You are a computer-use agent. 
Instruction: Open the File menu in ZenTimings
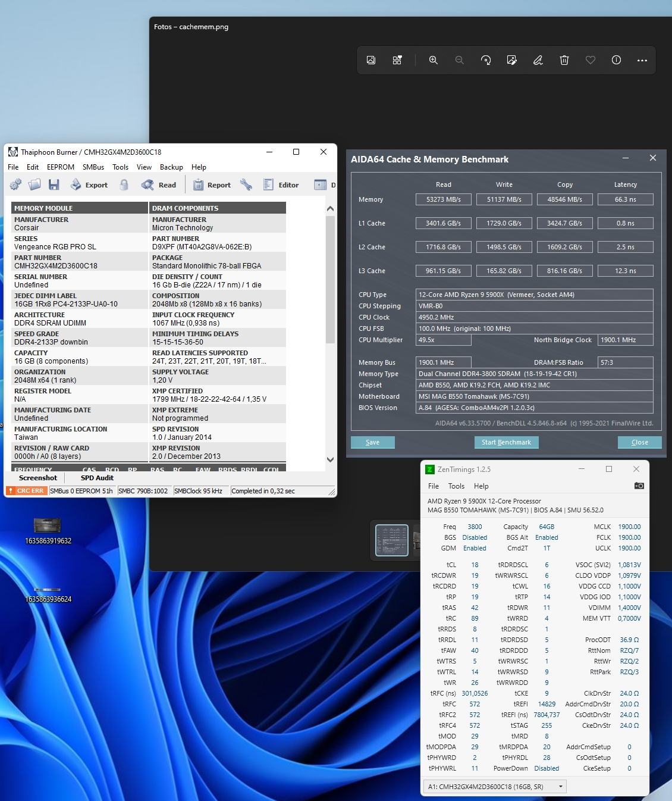tap(434, 486)
